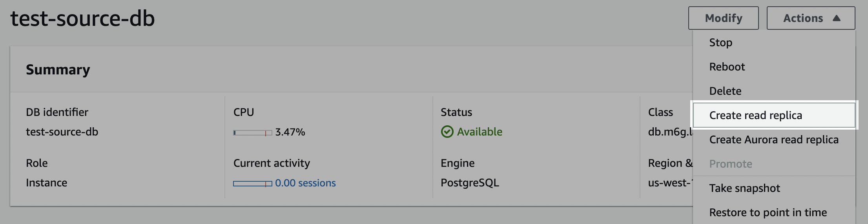Select Create Aurora read replica
Screen dimensions: 868x224
[x=774, y=139]
